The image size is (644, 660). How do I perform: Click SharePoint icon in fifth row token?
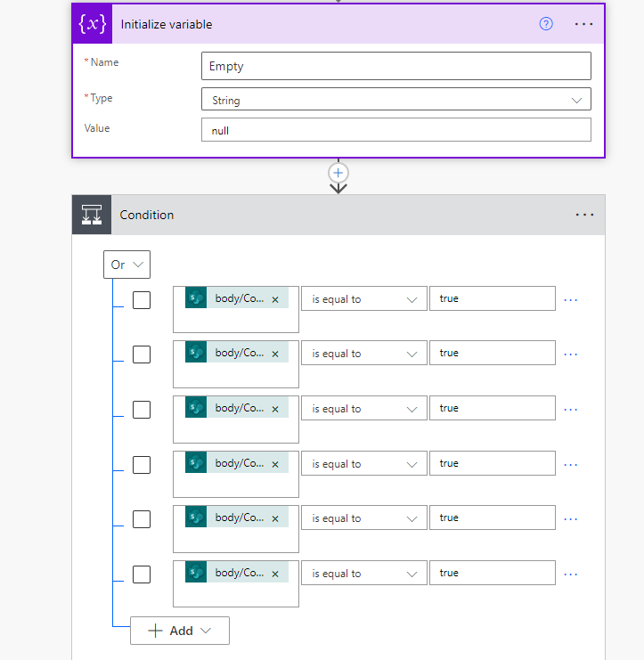[x=196, y=517]
